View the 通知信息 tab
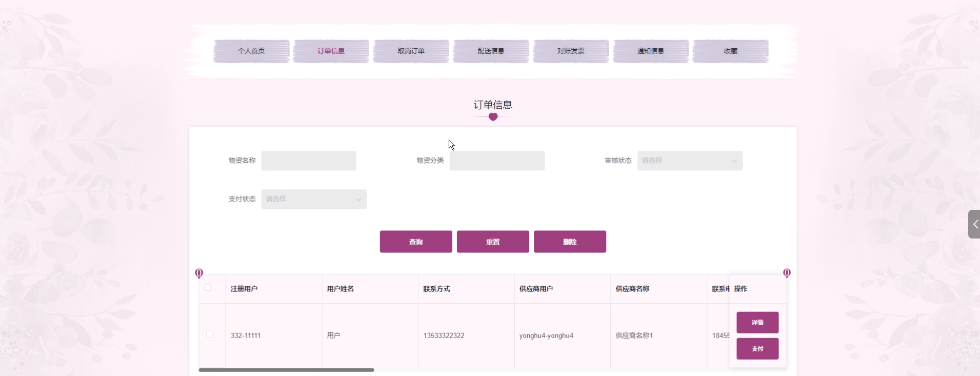This screenshot has width=980, height=376. point(651,51)
